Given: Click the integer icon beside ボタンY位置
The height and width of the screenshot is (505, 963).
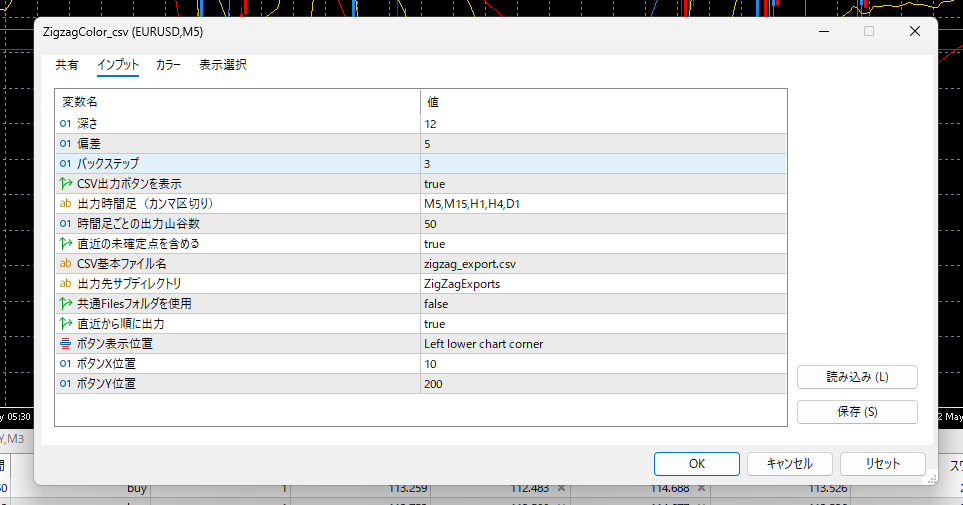Looking at the screenshot, I should pos(66,384).
